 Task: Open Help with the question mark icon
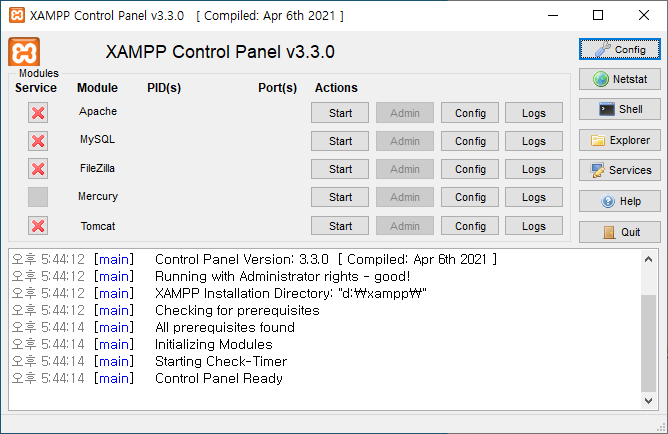pos(619,201)
